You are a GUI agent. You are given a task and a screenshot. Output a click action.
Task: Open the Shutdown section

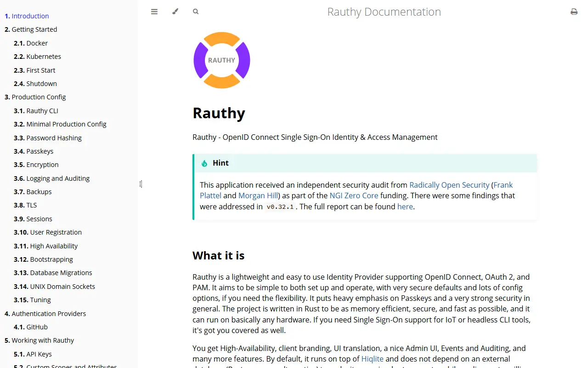pos(35,84)
